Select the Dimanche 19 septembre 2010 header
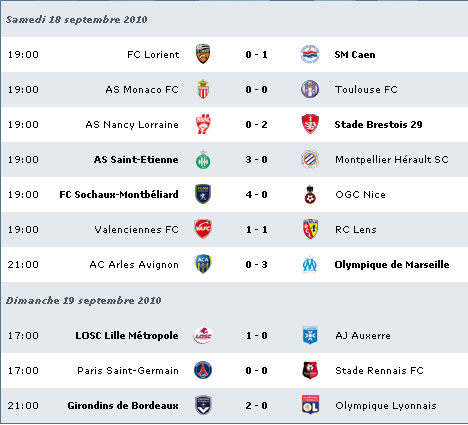468x425 pixels. tap(83, 300)
